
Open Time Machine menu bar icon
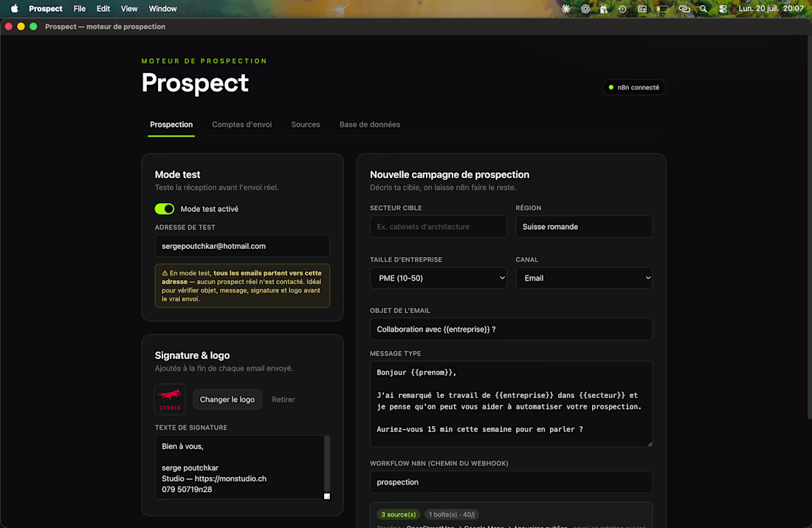click(x=622, y=8)
